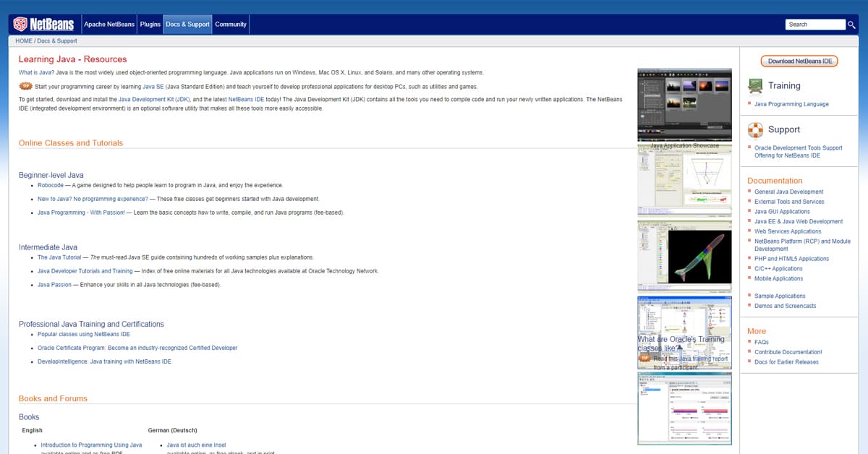Click the NetBeans logo icon
This screenshot has height=454, width=868.
[20, 25]
